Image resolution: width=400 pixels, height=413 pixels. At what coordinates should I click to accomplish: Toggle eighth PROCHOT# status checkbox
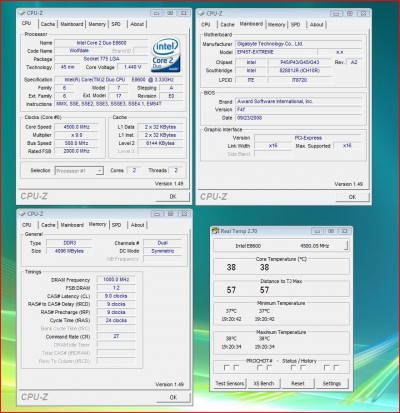point(336,367)
